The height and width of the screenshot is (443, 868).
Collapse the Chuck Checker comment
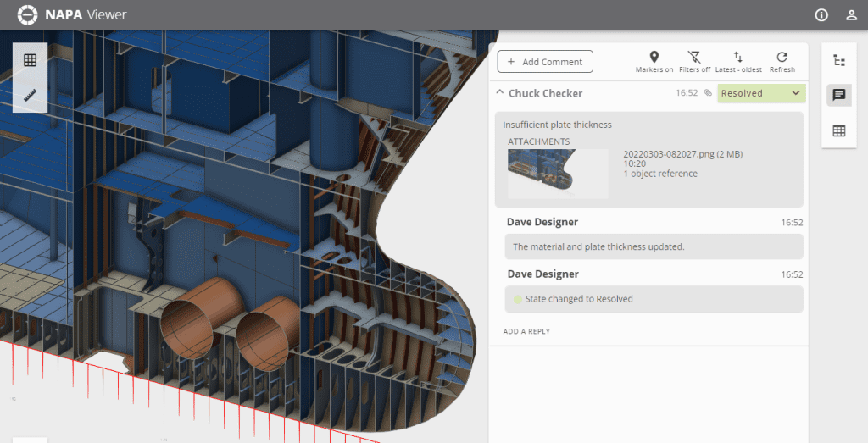(x=500, y=92)
